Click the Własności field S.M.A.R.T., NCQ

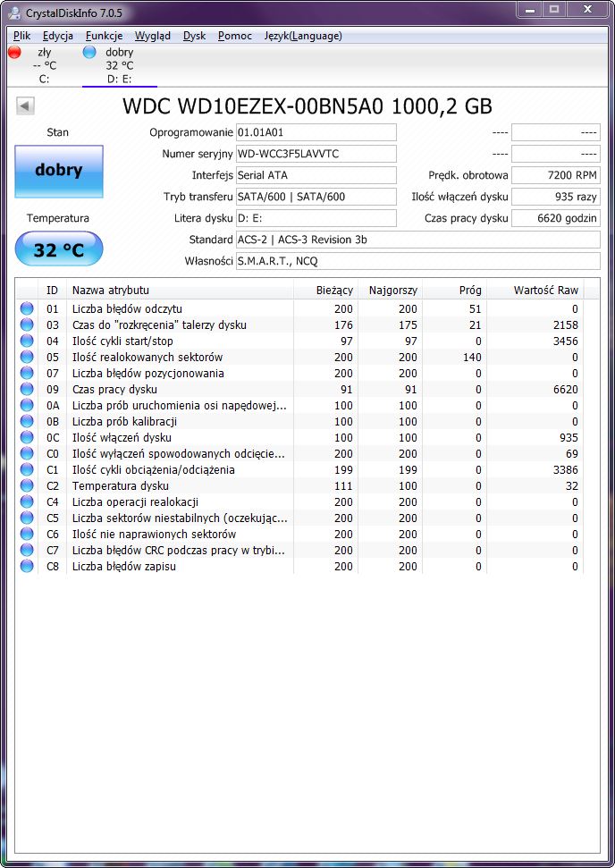point(418,261)
